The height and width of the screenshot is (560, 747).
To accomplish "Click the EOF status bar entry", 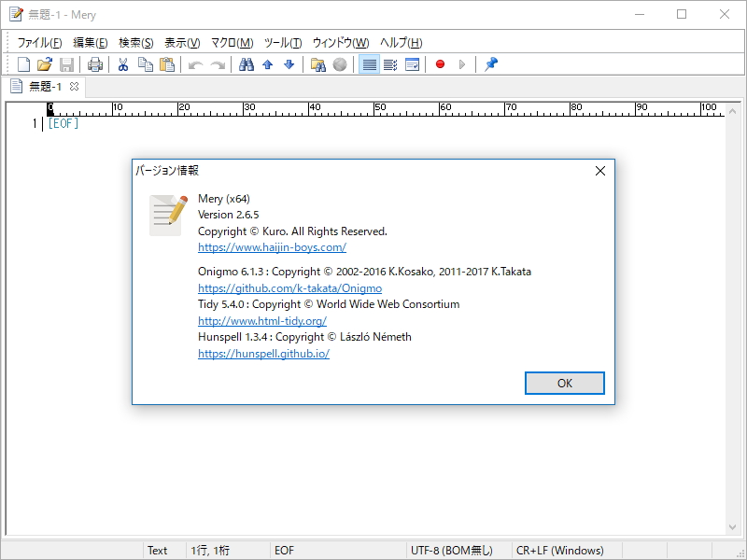I will click(284, 551).
